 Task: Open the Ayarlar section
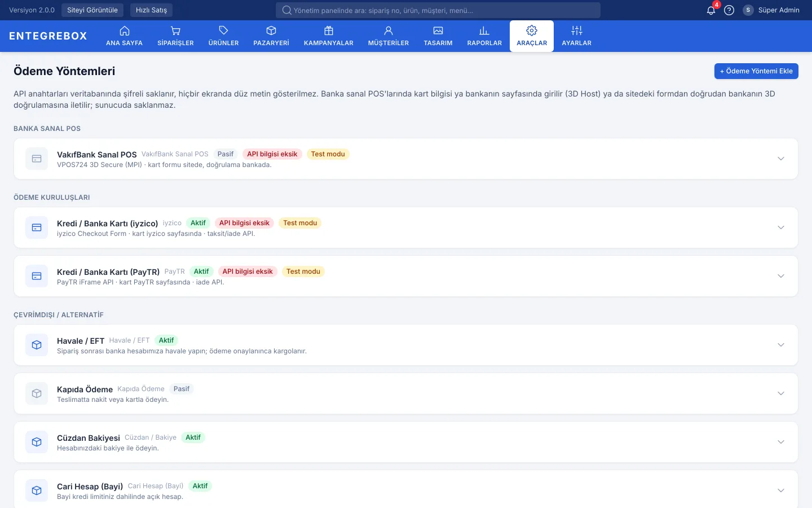577,36
